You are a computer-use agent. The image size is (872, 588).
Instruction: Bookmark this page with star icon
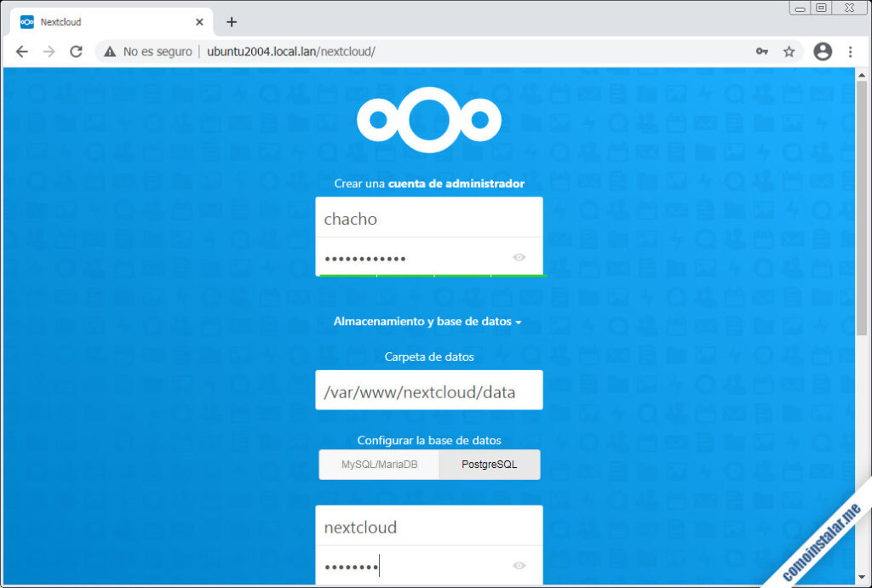[789, 52]
